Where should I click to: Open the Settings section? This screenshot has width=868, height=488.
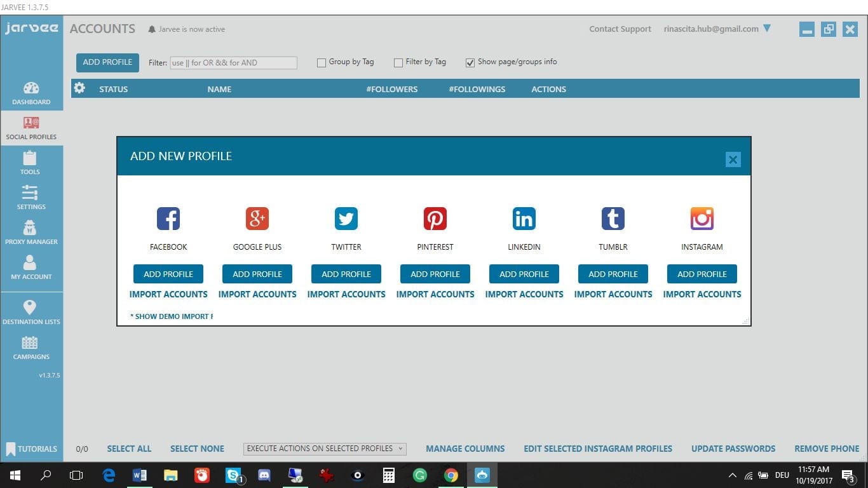[31, 198]
